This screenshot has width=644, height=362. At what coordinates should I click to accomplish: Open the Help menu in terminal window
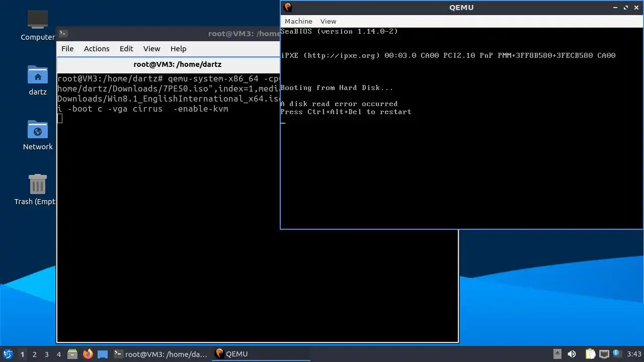[178, 49]
